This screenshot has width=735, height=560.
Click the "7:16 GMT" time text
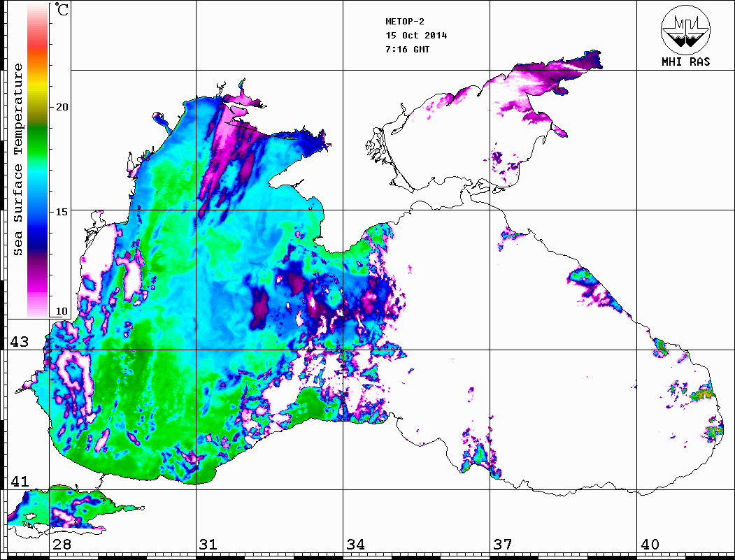pyautogui.click(x=408, y=50)
